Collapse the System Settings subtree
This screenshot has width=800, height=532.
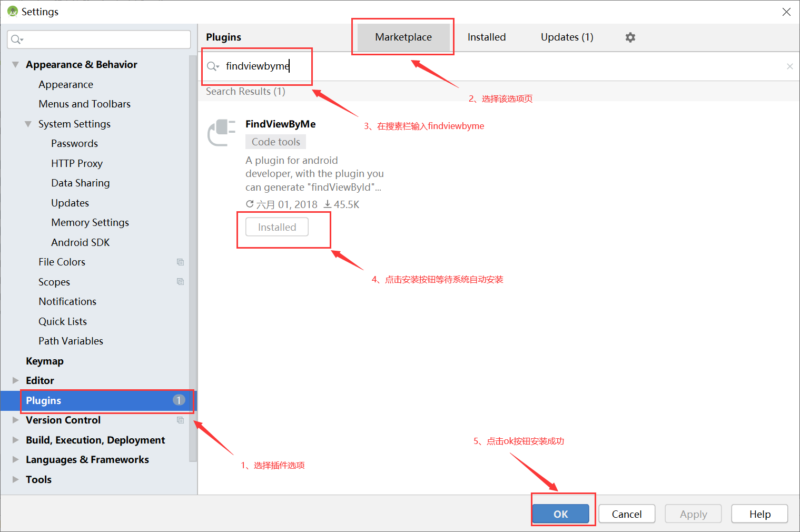tap(28, 124)
